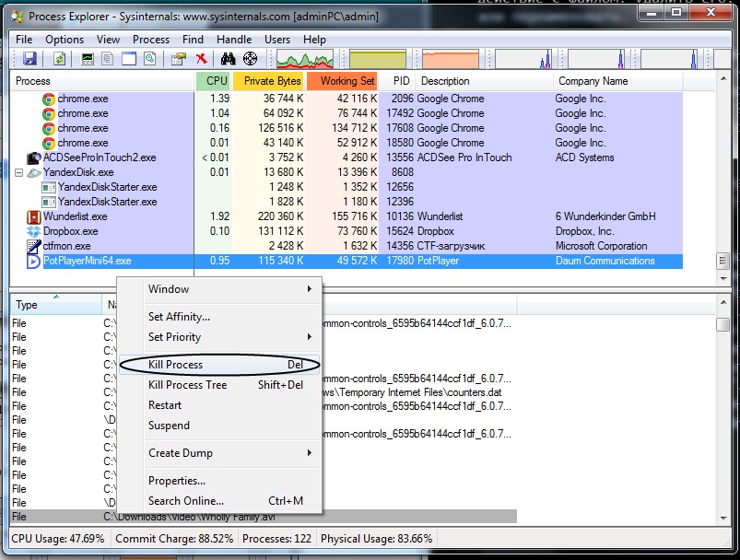Screen dimensions: 740x560
Task: Click the green Refresh Now toolbar icon
Action: click(60, 59)
